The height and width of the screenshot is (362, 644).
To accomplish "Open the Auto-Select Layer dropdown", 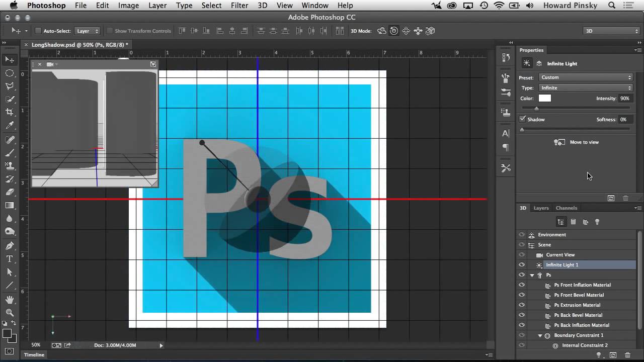I will [x=87, y=31].
